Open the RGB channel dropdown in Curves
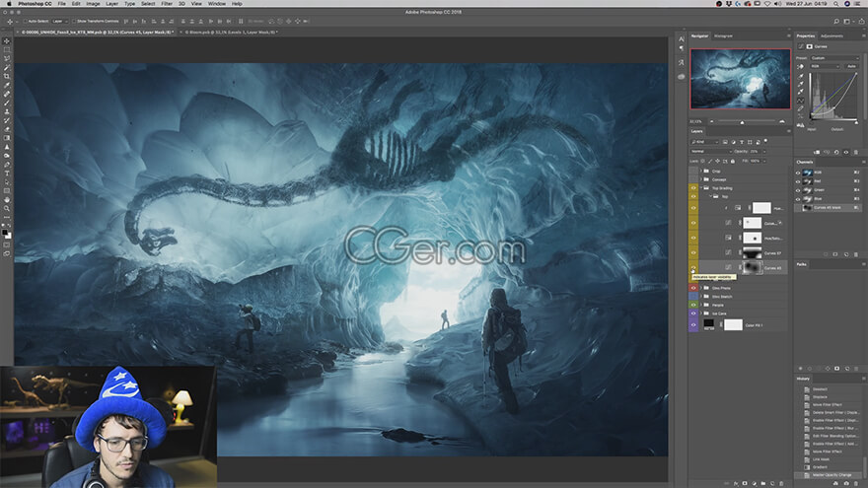The height and width of the screenshot is (488, 868). 825,66
